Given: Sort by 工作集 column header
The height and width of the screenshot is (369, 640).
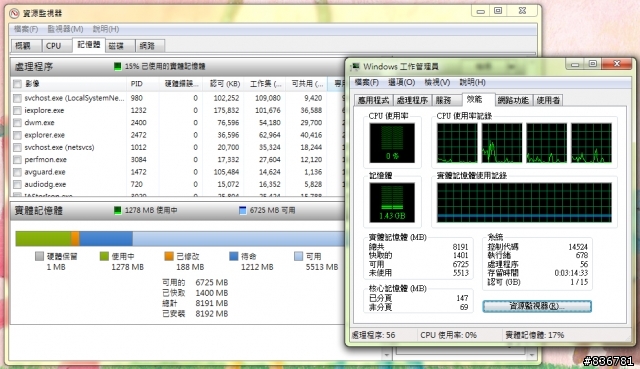Looking at the screenshot, I should [x=265, y=84].
